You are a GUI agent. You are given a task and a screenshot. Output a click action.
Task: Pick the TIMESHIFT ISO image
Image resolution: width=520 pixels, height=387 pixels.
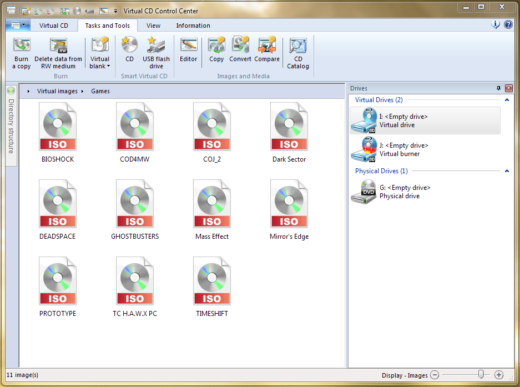[x=212, y=287]
